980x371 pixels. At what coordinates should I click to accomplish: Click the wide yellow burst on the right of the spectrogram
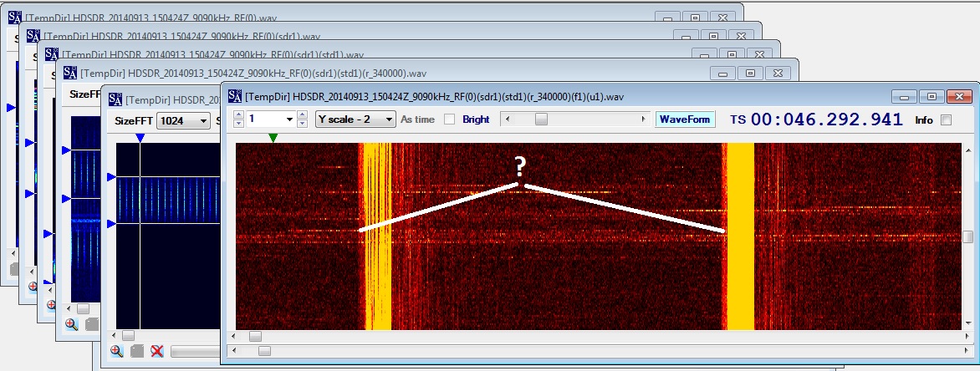click(x=741, y=236)
